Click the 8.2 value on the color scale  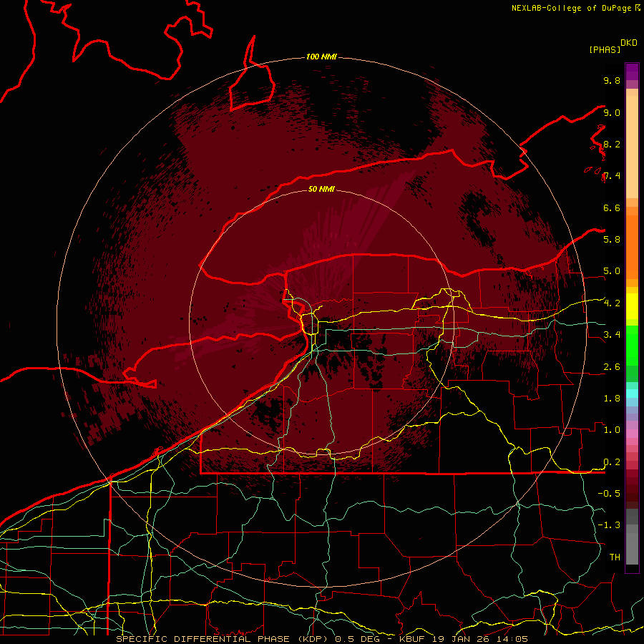[612, 144]
